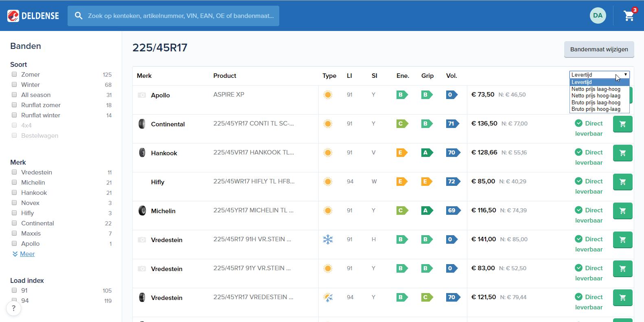The height and width of the screenshot is (322, 644).
Task: Sort by Bruto prijs hoog-laag
Action: click(x=599, y=109)
